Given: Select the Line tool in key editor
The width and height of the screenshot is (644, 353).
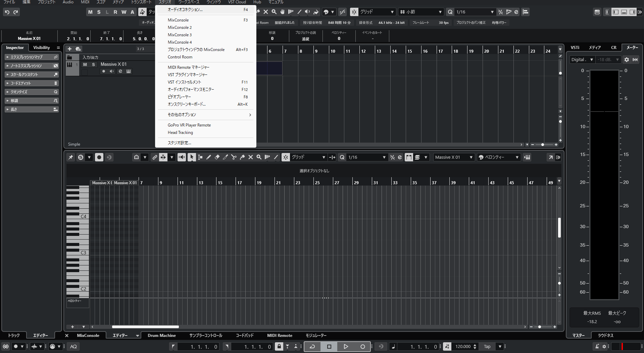Looking at the screenshot, I should point(276,157).
